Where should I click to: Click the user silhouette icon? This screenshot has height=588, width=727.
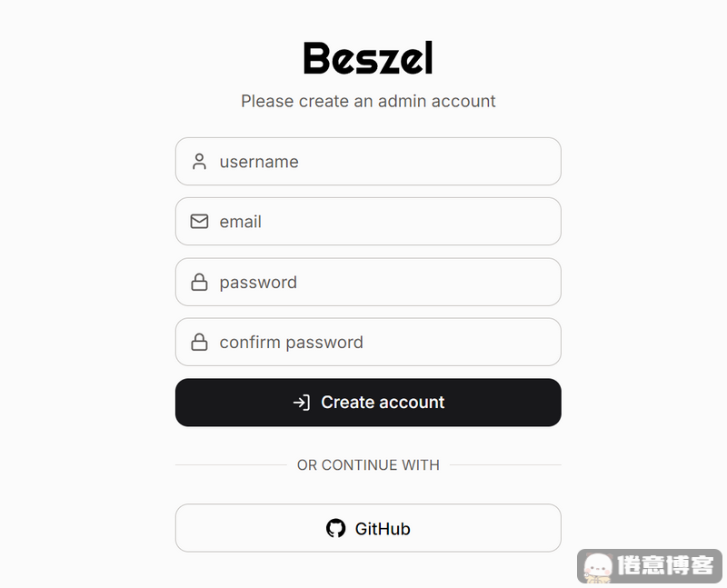[199, 162]
